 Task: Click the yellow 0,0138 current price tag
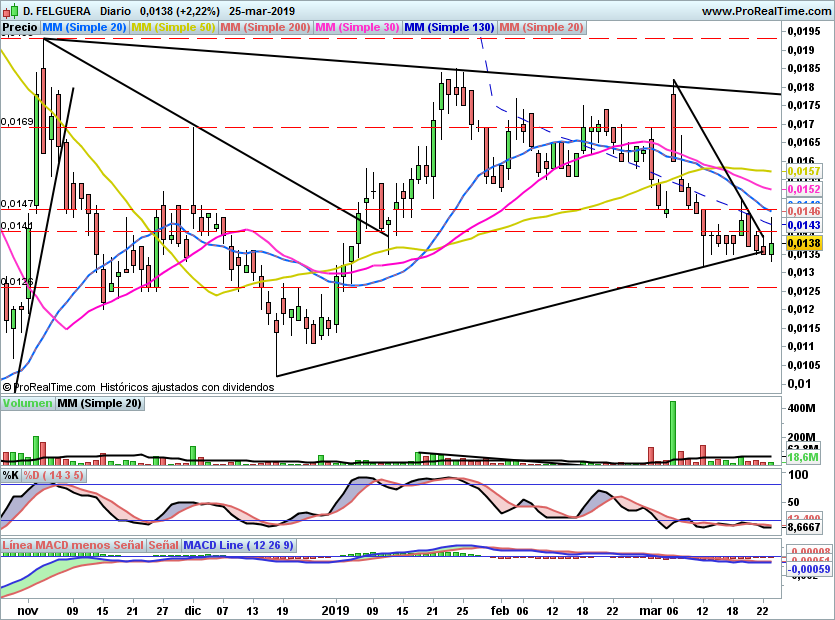click(x=804, y=243)
